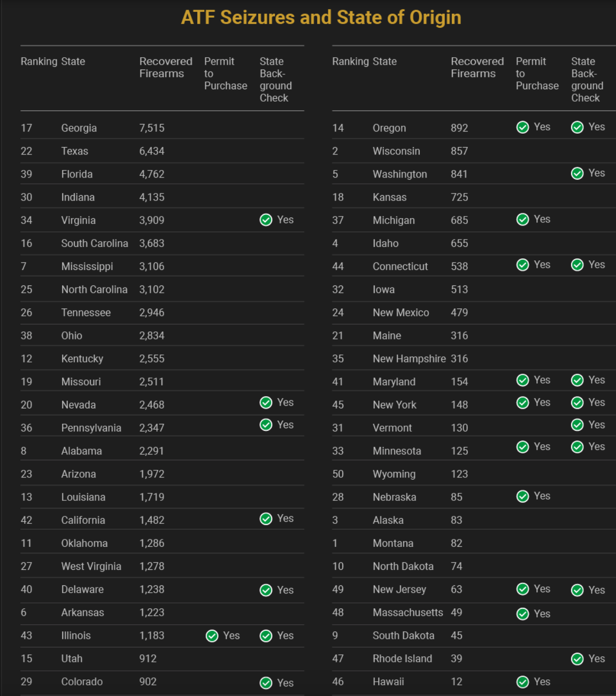Click the checkmark icon in Washington's row
The height and width of the screenshot is (696, 616).
click(x=577, y=173)
